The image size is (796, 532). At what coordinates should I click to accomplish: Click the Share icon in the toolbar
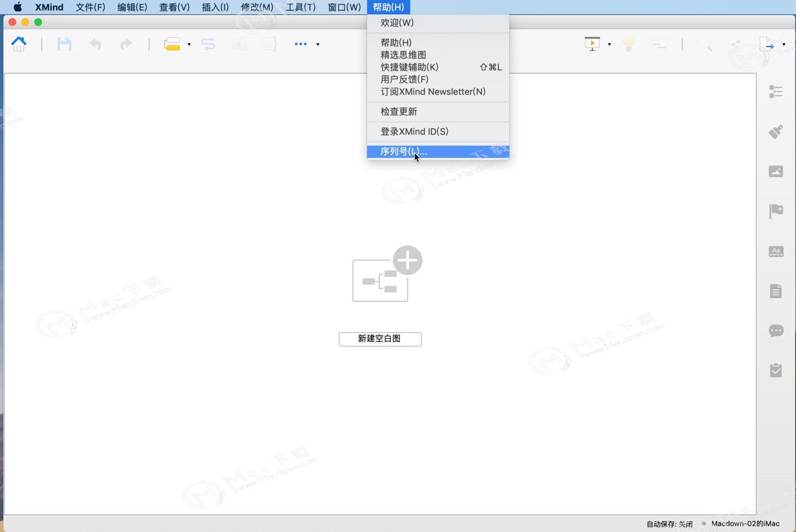(736, 44)
